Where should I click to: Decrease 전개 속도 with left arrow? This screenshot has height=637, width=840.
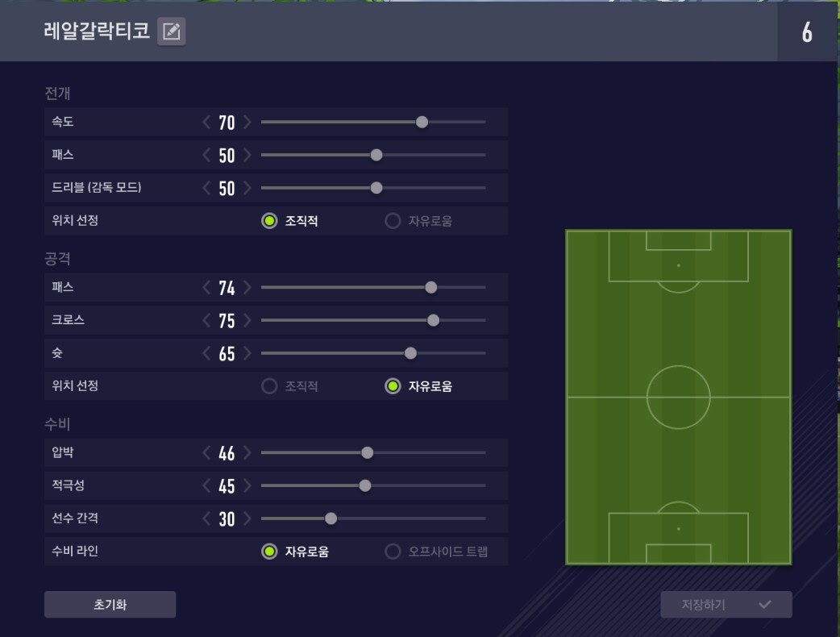click(206, 123)
